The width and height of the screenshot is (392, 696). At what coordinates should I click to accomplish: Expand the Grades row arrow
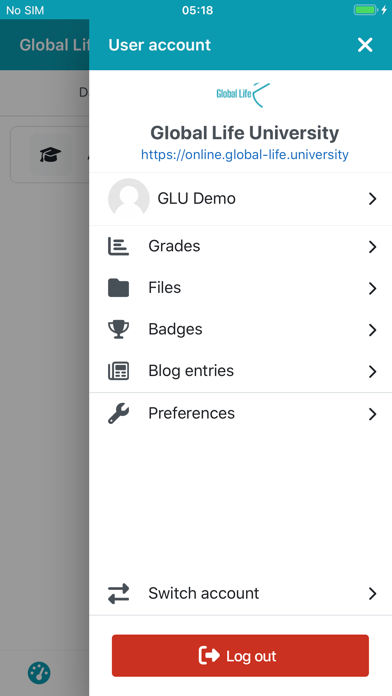(x=372, y=247)
